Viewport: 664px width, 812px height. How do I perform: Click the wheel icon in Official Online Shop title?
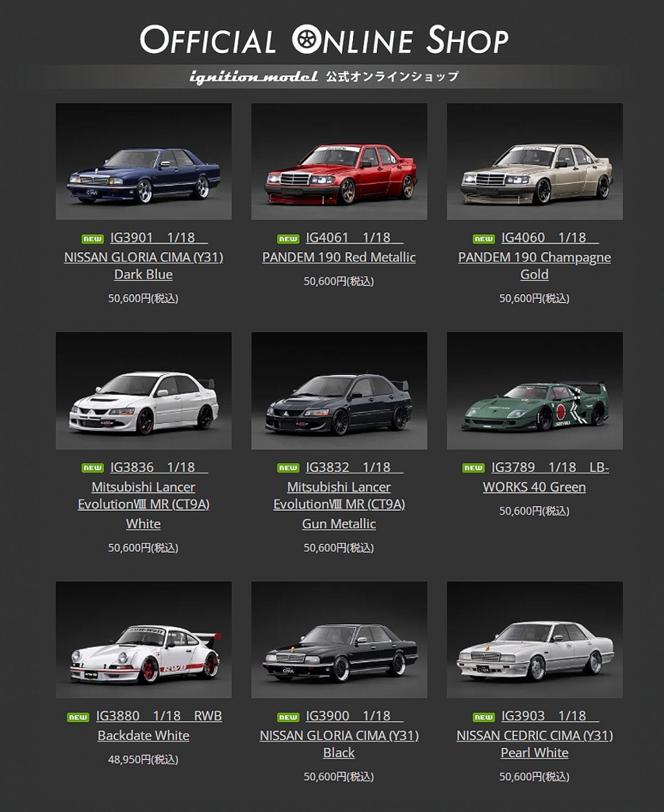tap(307, 40)
